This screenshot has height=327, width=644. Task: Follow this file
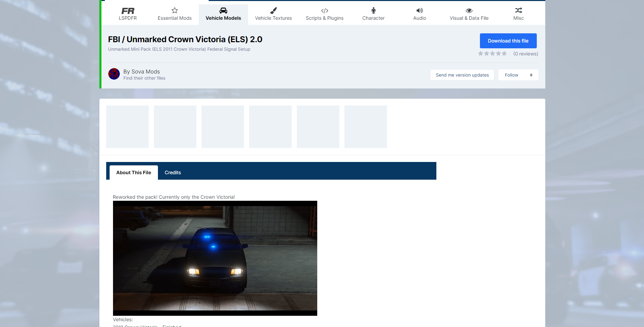(512, 75)
